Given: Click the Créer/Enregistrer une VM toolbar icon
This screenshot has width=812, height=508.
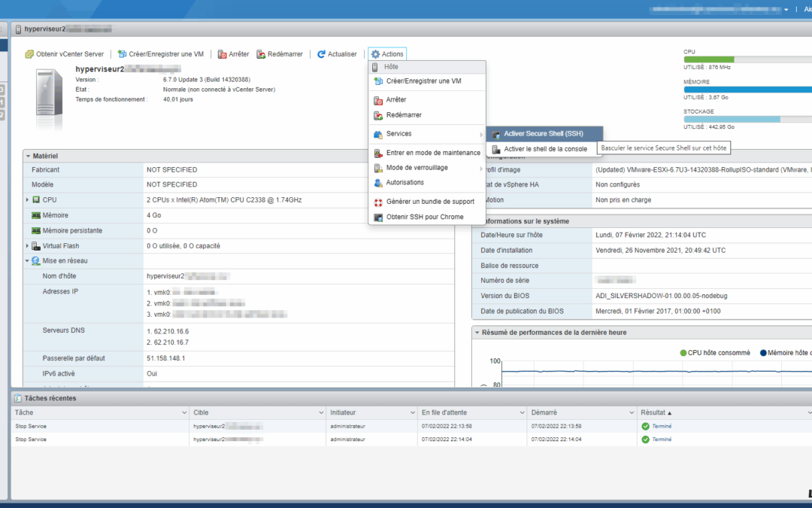Looking at the screenshot, I should [x=123, y=54].
